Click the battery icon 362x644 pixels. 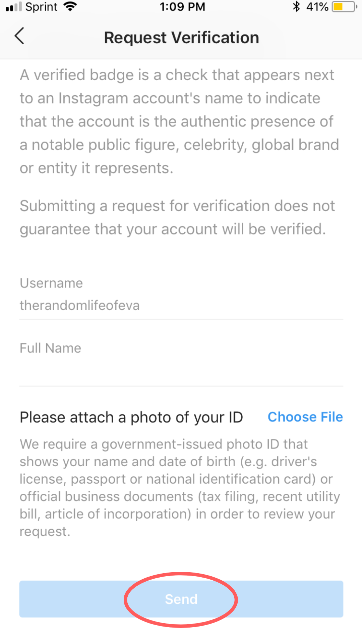click(x=344, y=7)
